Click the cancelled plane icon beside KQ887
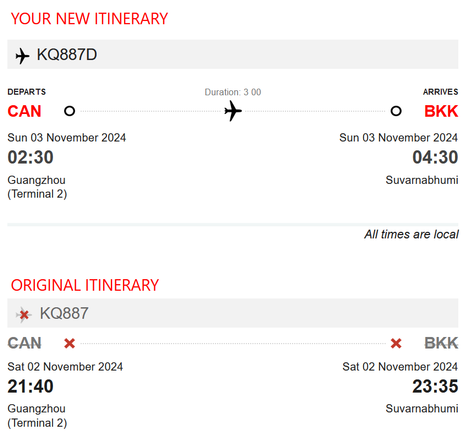469x435 pixels. click(x=24, y=314)
